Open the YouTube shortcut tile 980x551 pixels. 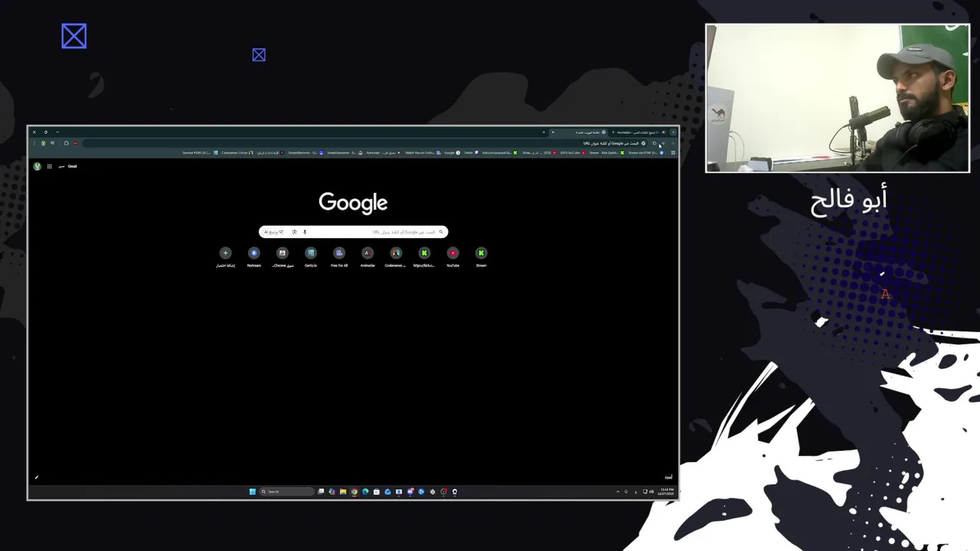click(452, 256)
